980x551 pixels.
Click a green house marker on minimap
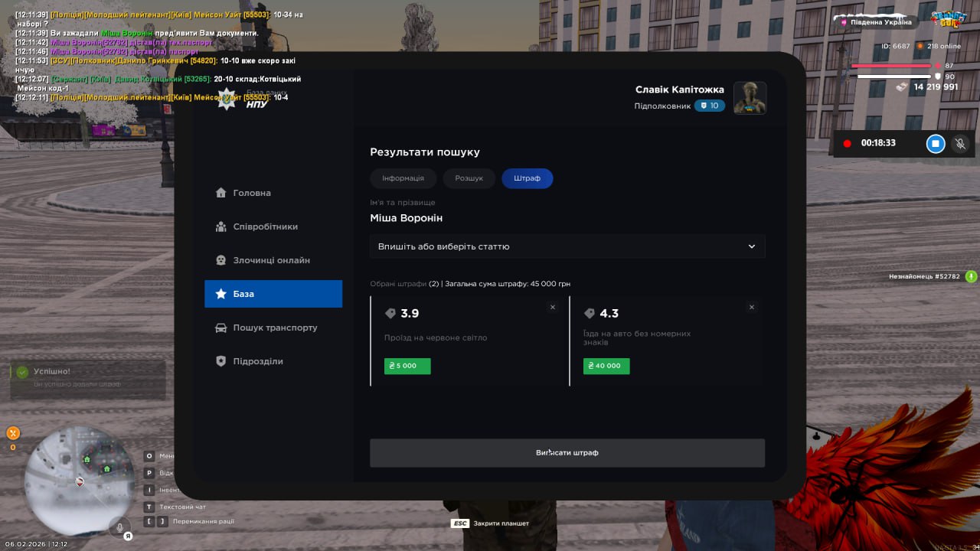click(87, 459)
